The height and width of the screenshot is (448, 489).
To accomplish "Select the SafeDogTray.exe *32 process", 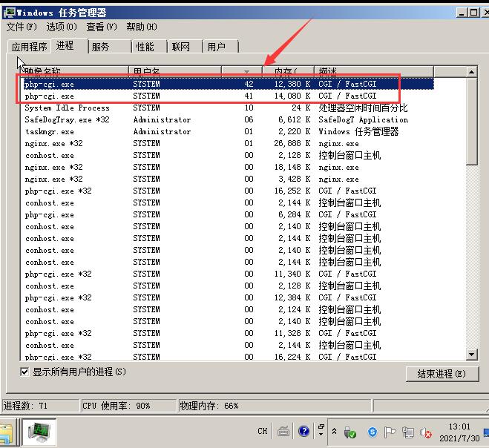I will click(x=229, y=119).
